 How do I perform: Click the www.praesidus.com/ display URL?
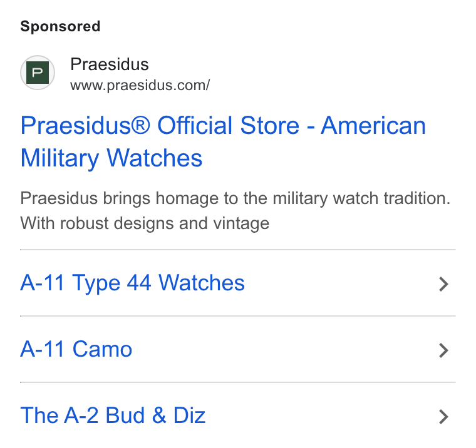tap(140, 85)
